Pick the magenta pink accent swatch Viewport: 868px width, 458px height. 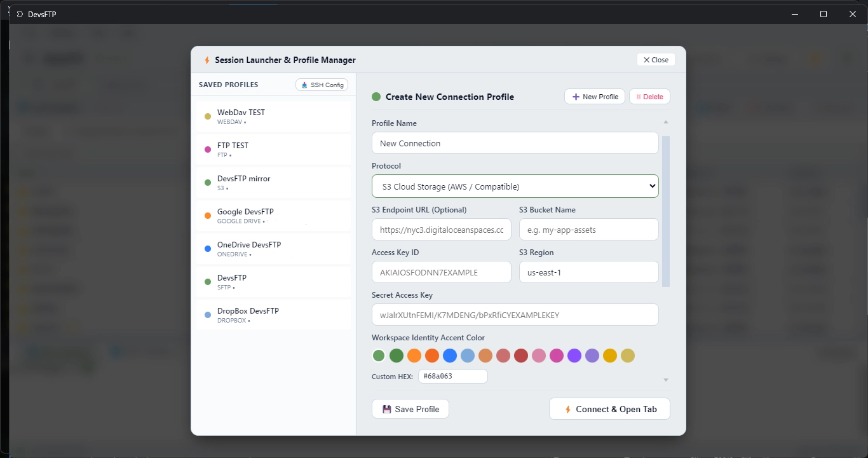pyautogui.click(x=557, y=356)
